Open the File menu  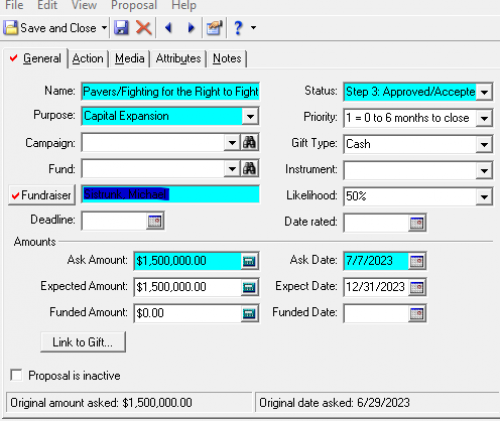[x=14, y=5]
